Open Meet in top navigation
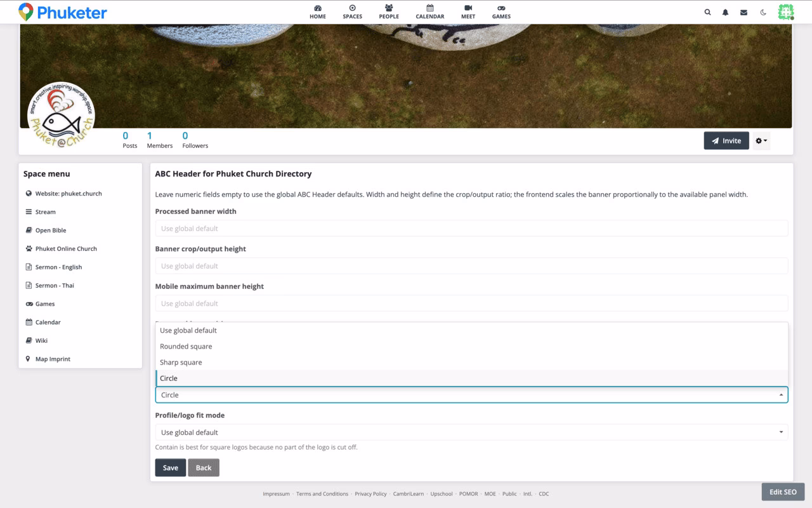The width and height of the screenshot is (812, 508). (468, 12)
